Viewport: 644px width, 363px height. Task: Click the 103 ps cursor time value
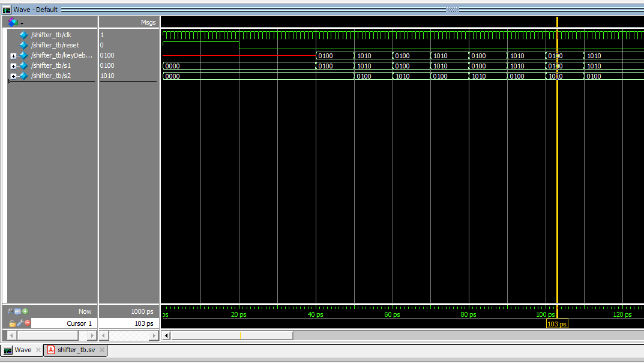pyautogui.click(x=144, y=323)
